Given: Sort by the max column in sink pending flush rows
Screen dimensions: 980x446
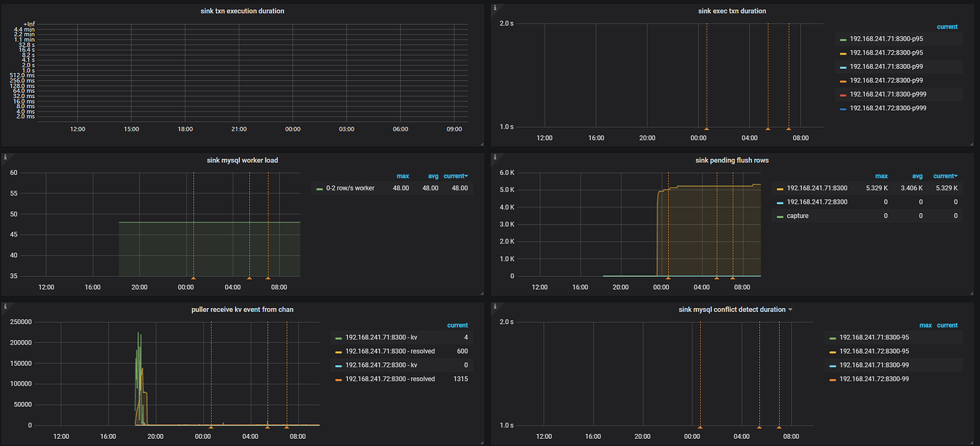Looking at the screenshot, I should coord(881,175).
